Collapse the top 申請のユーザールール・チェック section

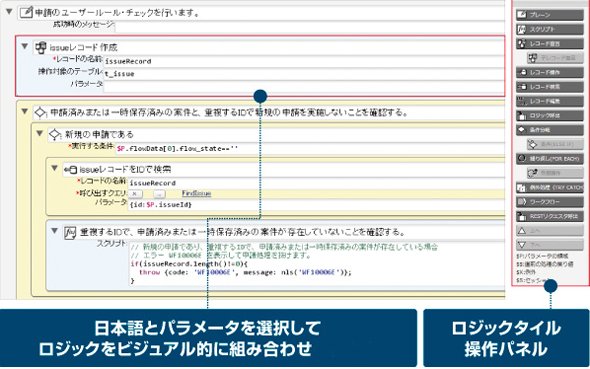tap(9, 12)
